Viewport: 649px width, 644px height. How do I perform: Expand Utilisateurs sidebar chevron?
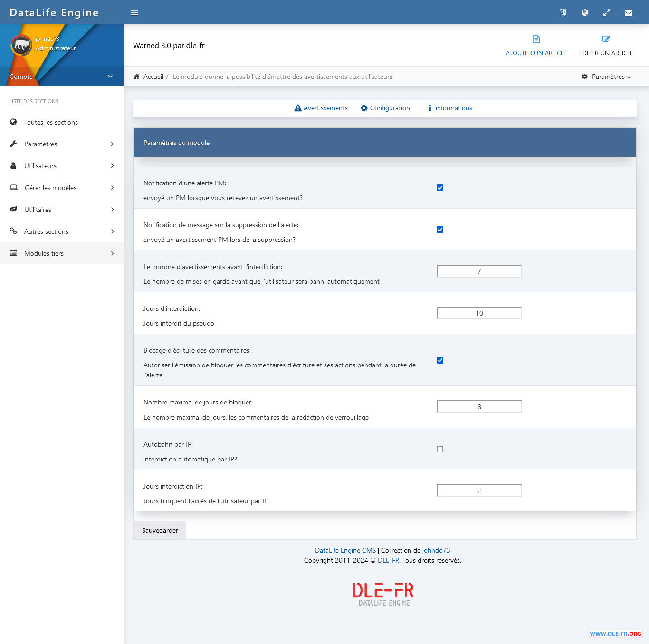click(113, 166)
